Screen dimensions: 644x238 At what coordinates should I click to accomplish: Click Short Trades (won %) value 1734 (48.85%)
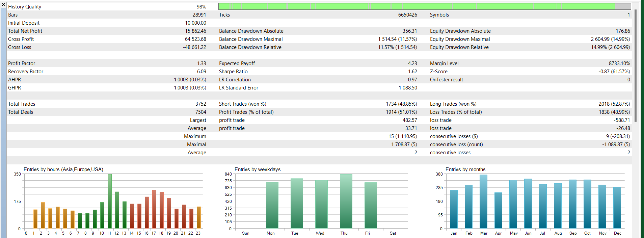point(402,104)
